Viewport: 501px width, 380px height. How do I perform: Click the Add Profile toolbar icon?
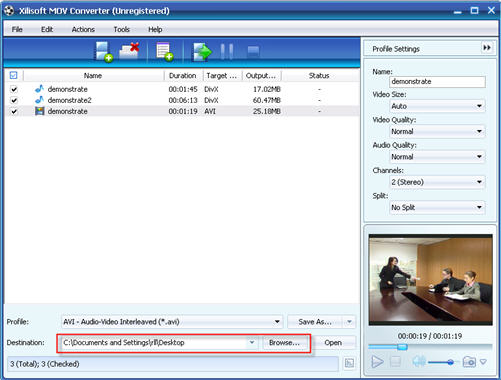pos(165,52)
